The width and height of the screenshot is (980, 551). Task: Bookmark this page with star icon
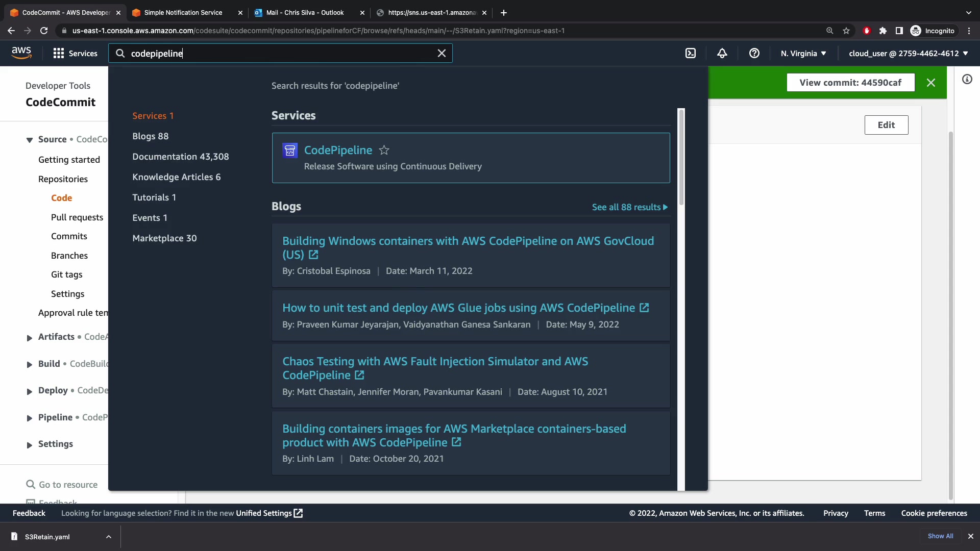(x=846, y=31)
